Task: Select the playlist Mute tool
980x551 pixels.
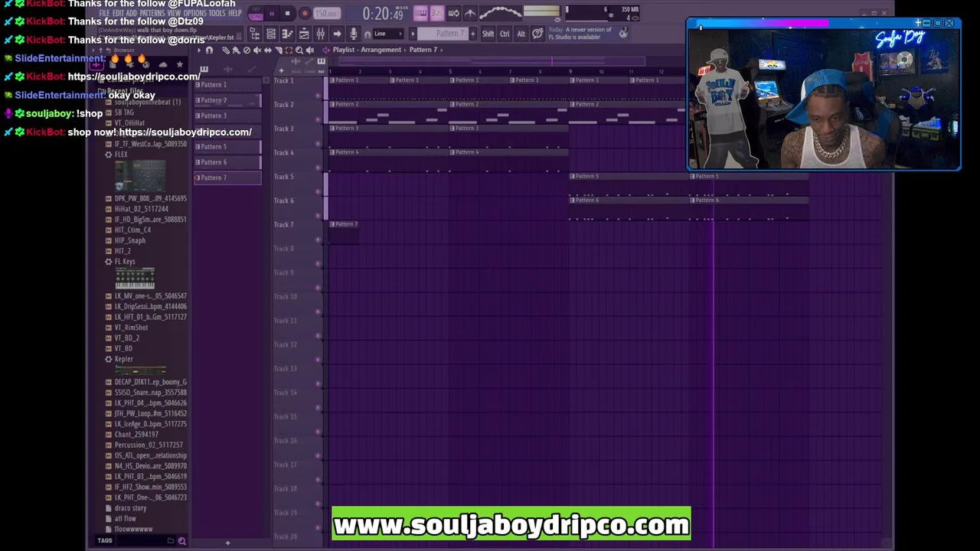Action: coord(257,51)
